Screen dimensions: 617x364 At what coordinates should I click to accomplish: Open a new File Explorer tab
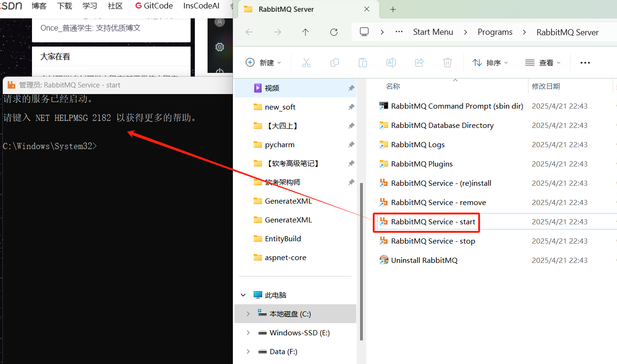[393, 9]
